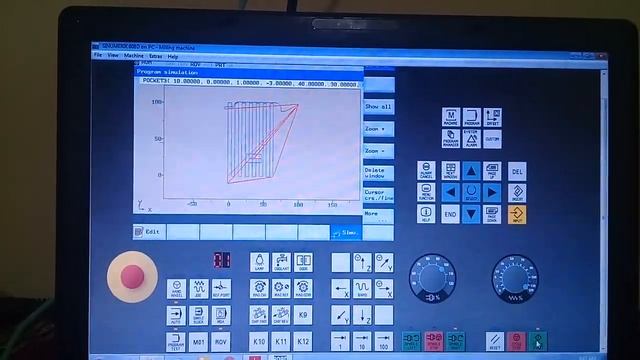
Task: Open the Machine operating area key
Action: click(451, 117)
